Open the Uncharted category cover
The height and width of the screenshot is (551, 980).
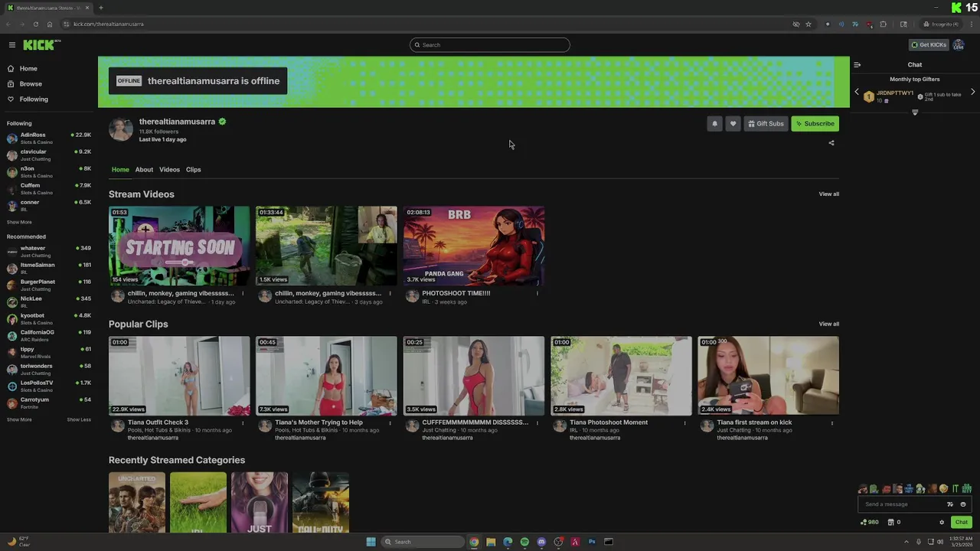coord(137,503)
